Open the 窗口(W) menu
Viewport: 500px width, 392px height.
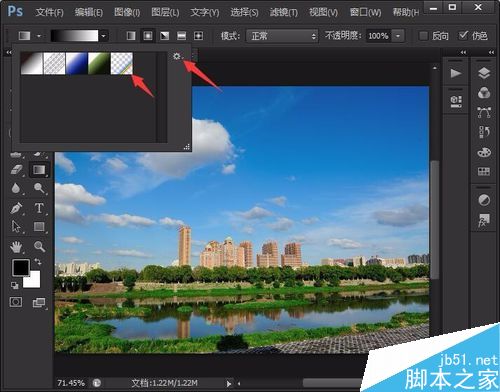pyautogui.click(x=366, y=13)
